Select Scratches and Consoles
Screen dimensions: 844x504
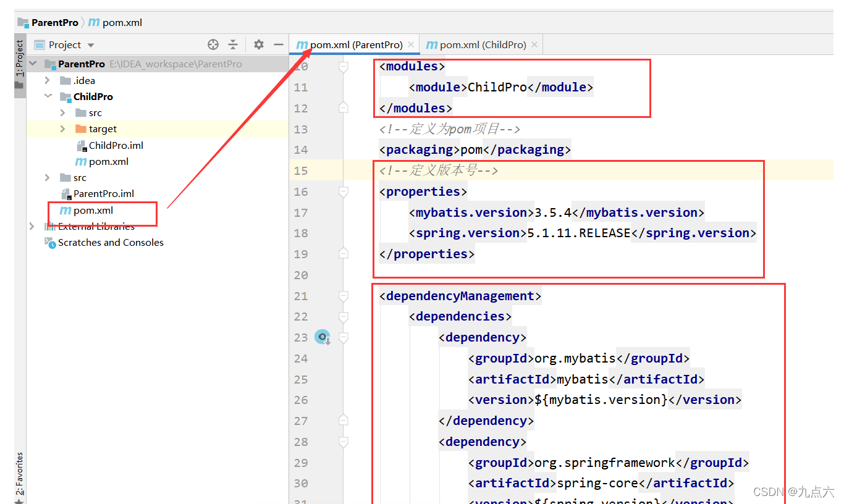click(158, 242)
